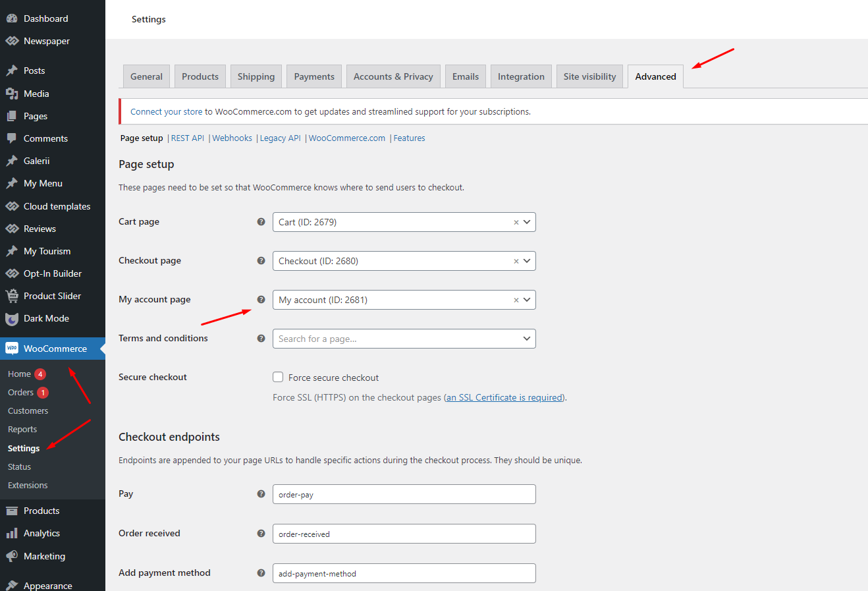The width and height of the screenshot is (868, 591).
Task: Open the Legacy API section link
Action: (x=280, y=138)
